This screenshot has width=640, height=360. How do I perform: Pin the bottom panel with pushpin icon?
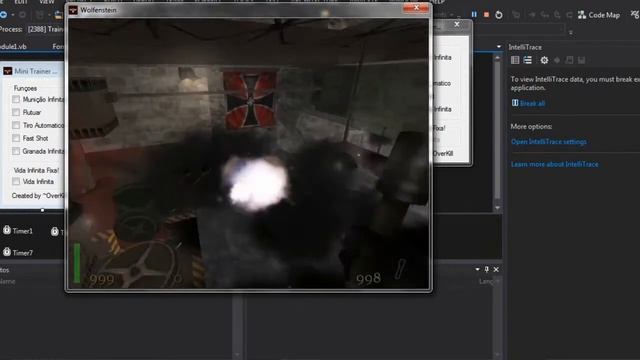pos(487,269)
